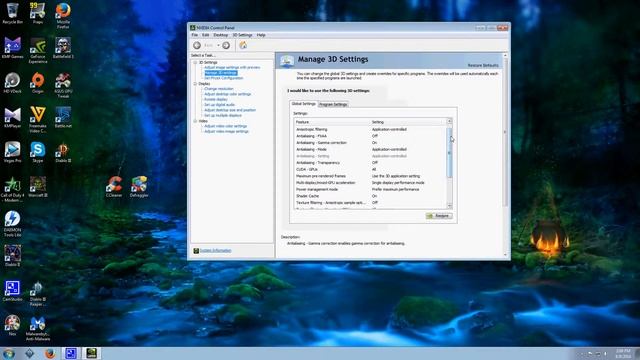Image resolution: width=640 pixels, height=360 pixels.
Task: Launch Vegas Pro from desktop
Action: [12, 152]
